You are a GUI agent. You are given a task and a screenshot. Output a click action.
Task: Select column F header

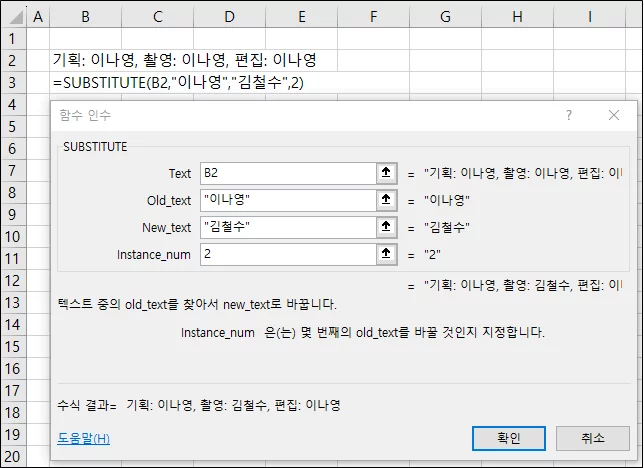[373, 17]
